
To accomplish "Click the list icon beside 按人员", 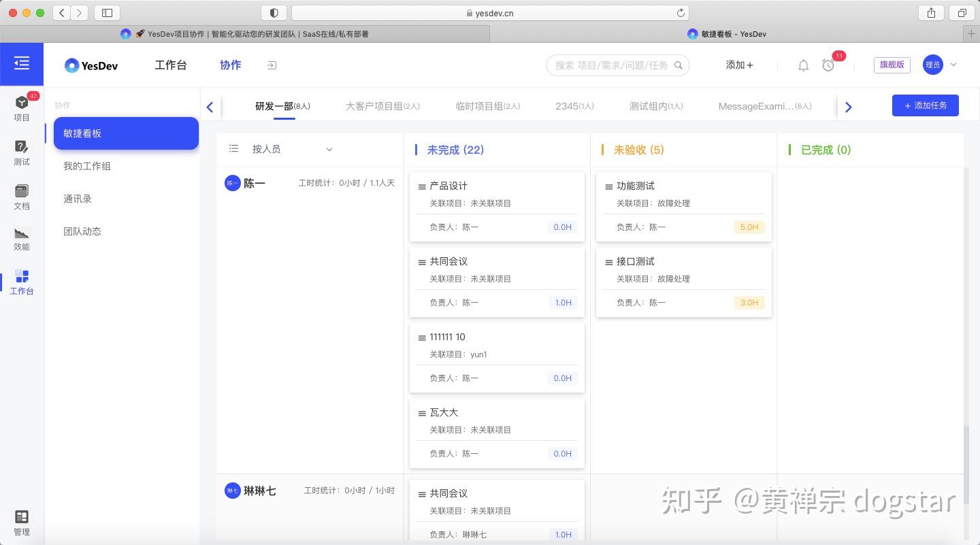I will 234,149.
